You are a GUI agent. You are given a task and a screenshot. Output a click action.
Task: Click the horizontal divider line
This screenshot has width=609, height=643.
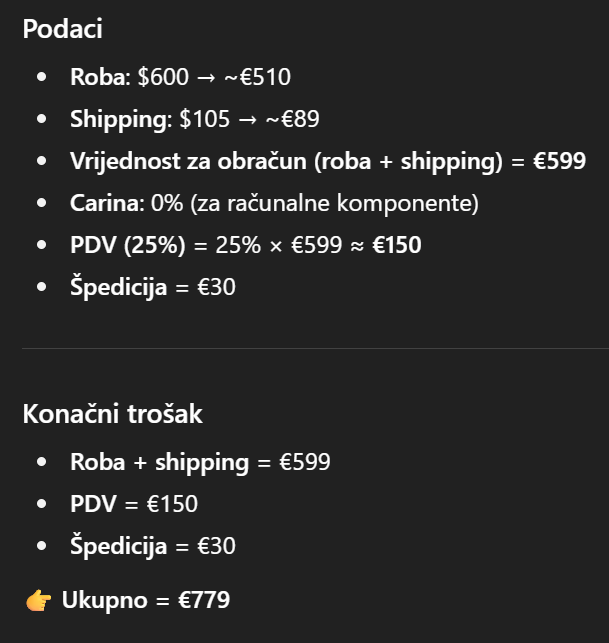(315, 349)
